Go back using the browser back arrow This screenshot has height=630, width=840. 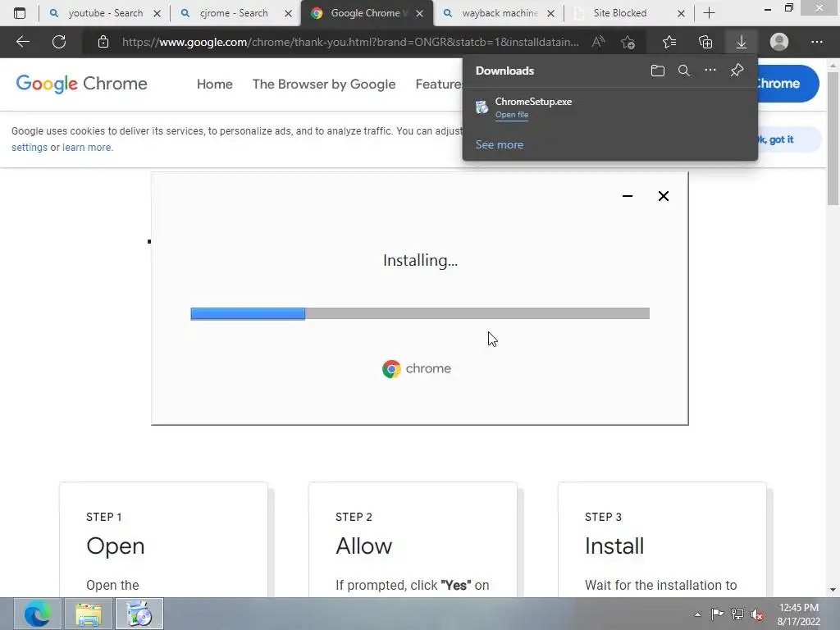[22, 42]
